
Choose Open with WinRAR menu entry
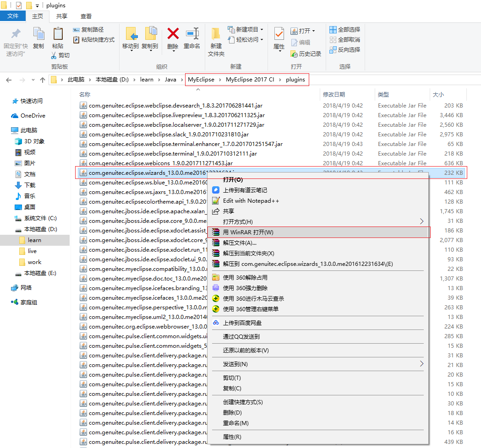[x=318, y=232]
